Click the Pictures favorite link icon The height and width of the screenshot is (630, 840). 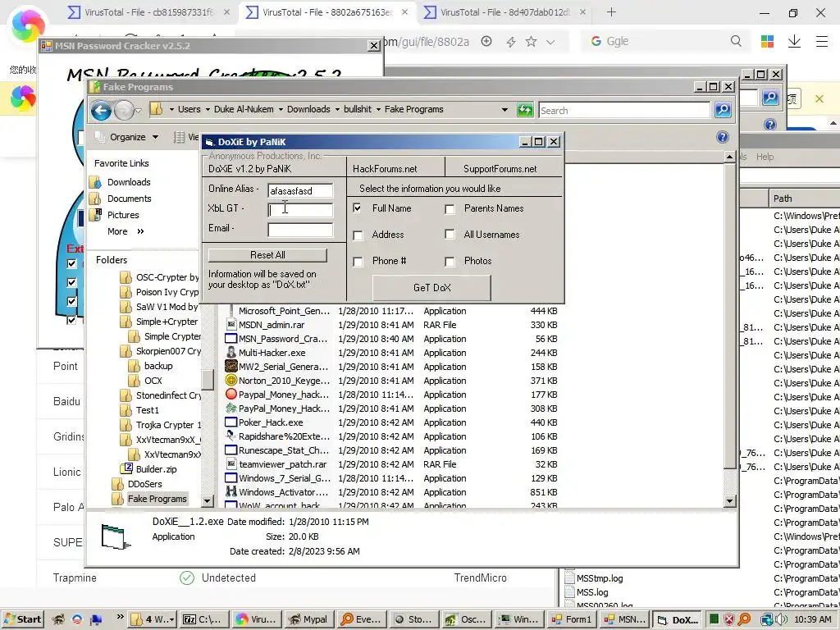(95, 215)
